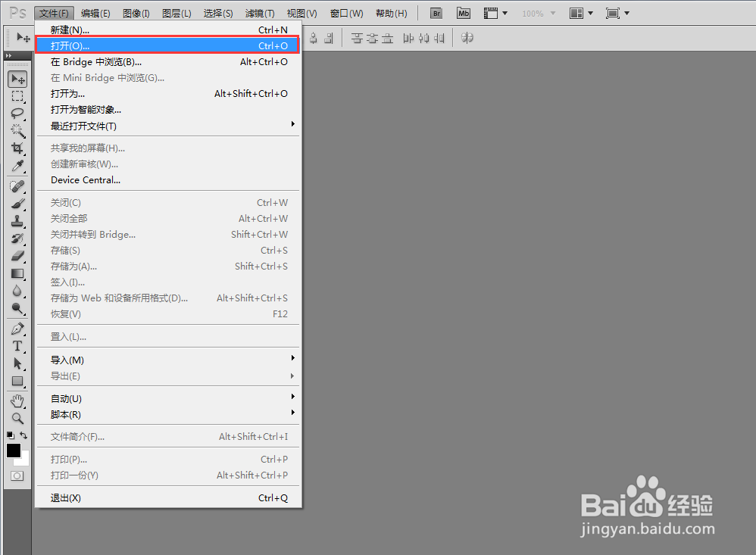The height and width of the screenshot is (555, 756).
Task: Open the 选择(S) menu
Action: click(218, 14)
